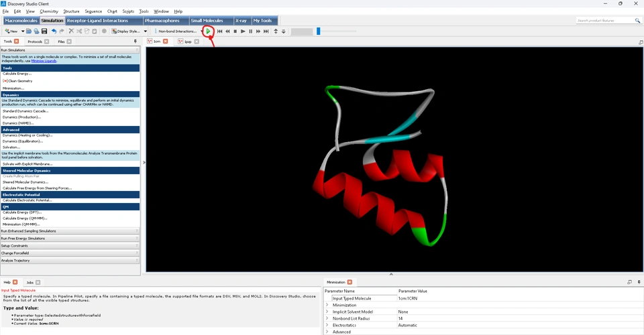This screenshot has height=335, width=644.
Task: Expand the Implicit Solvent Model parameter
Action: 327,312
